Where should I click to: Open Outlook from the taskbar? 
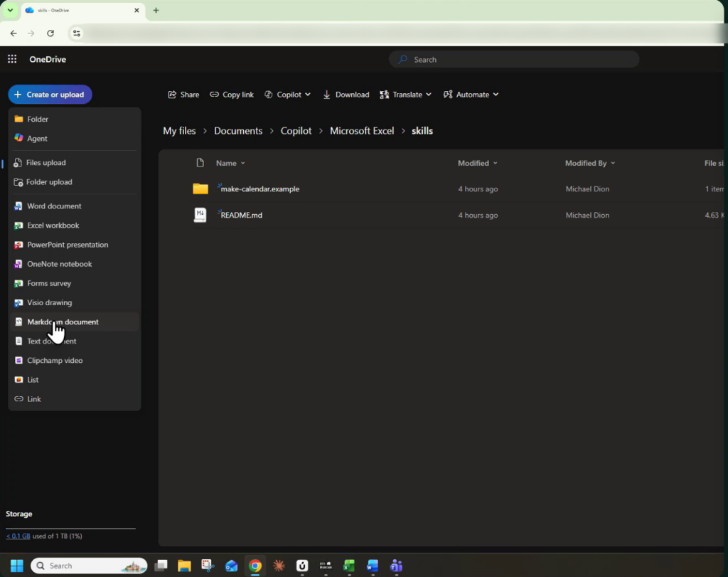pyautogui.click(x=231, y=566)
